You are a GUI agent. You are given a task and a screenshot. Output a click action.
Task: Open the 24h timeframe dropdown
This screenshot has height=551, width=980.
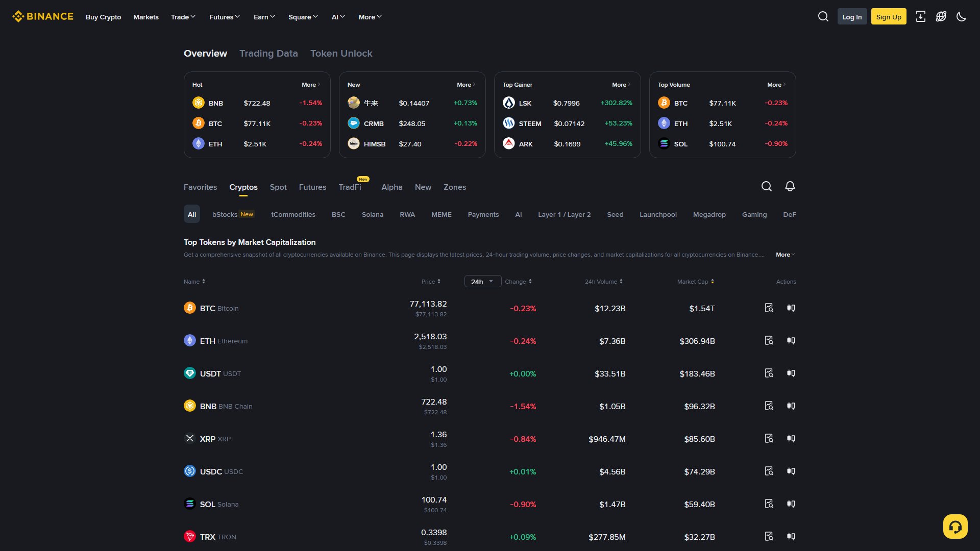click(x=483, y=281)
